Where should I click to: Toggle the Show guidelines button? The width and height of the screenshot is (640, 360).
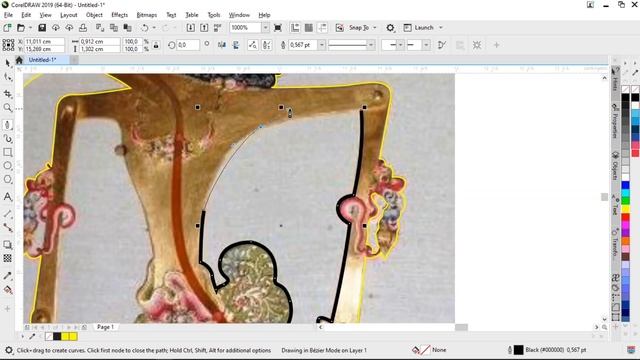coord(322,28)
